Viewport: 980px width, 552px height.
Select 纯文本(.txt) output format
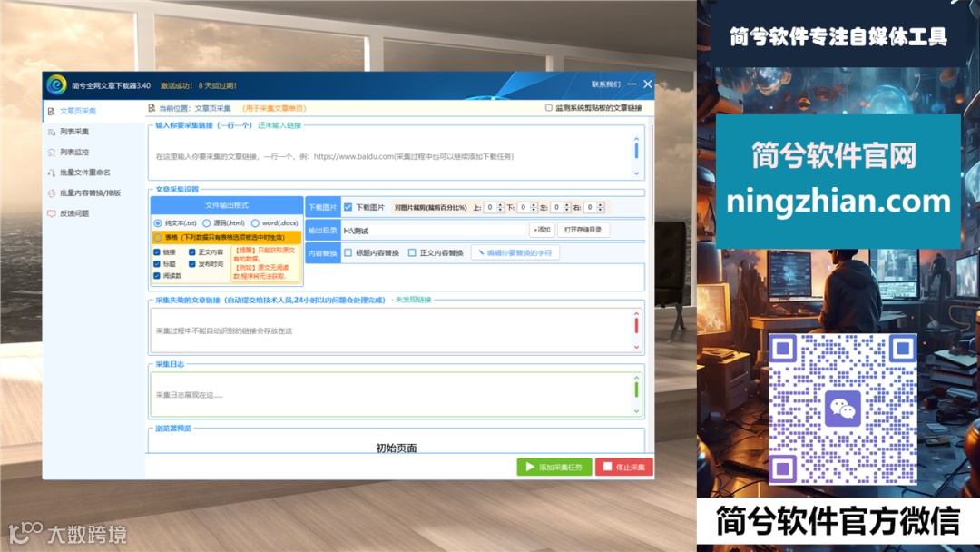(158, 223)
